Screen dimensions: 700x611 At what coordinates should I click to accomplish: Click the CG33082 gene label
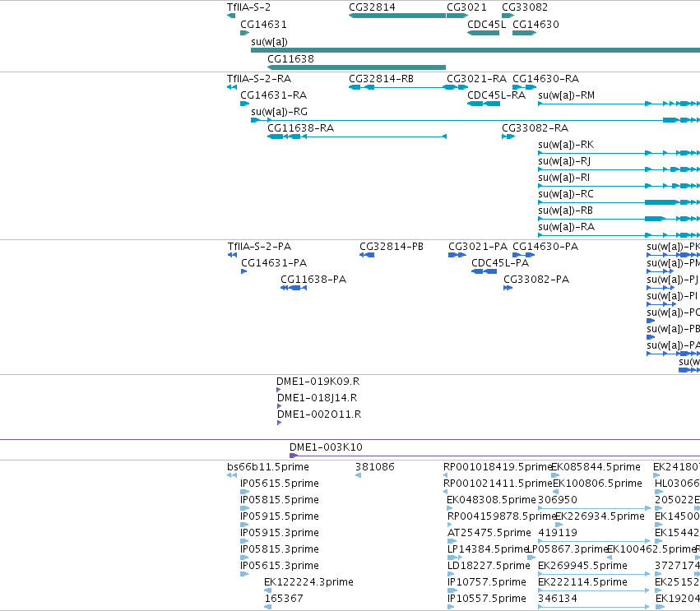click(525, 7)
